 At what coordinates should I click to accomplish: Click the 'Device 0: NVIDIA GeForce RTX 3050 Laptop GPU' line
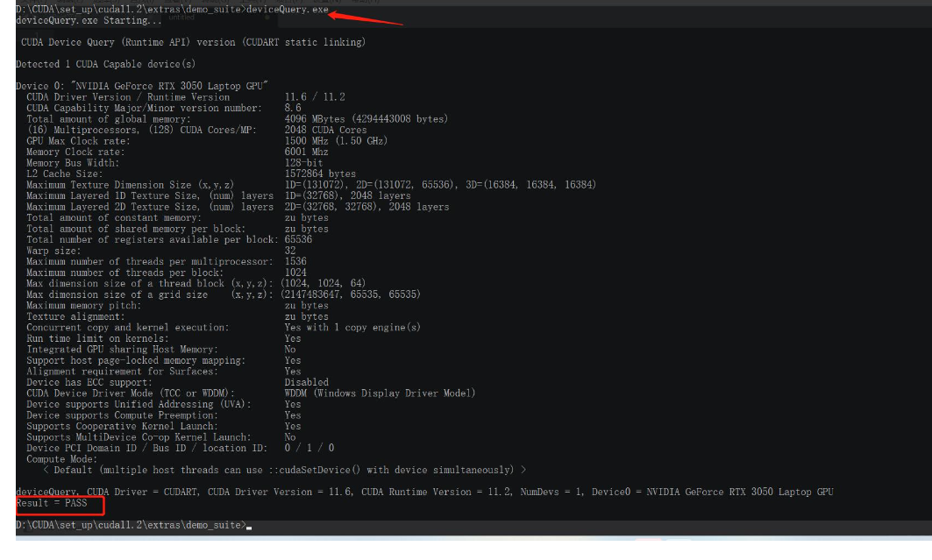tap(142, 86)
